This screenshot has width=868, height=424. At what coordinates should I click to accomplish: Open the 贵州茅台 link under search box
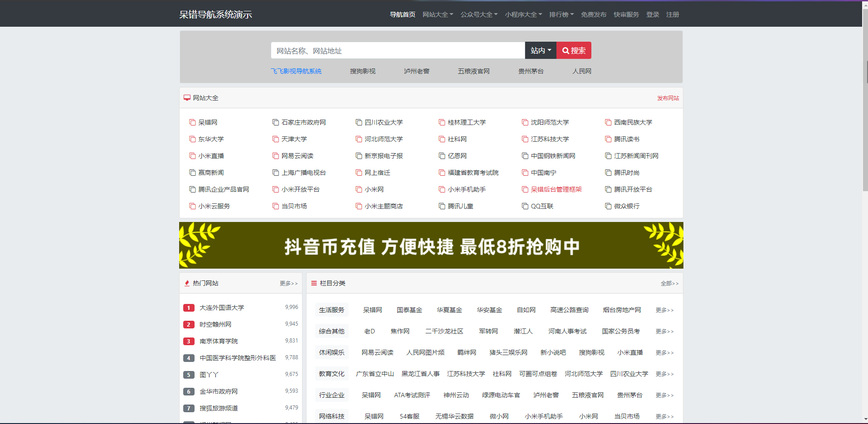[531, 71]
